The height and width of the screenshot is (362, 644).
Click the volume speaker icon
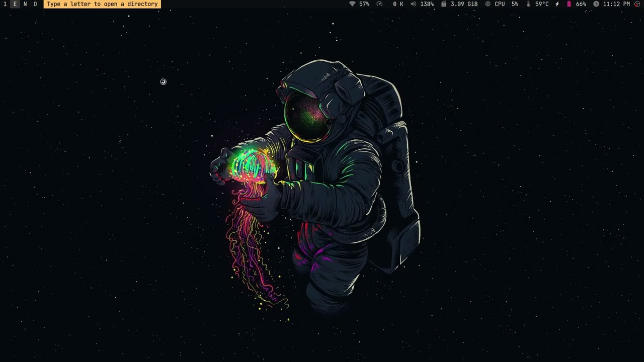[413, 4]
